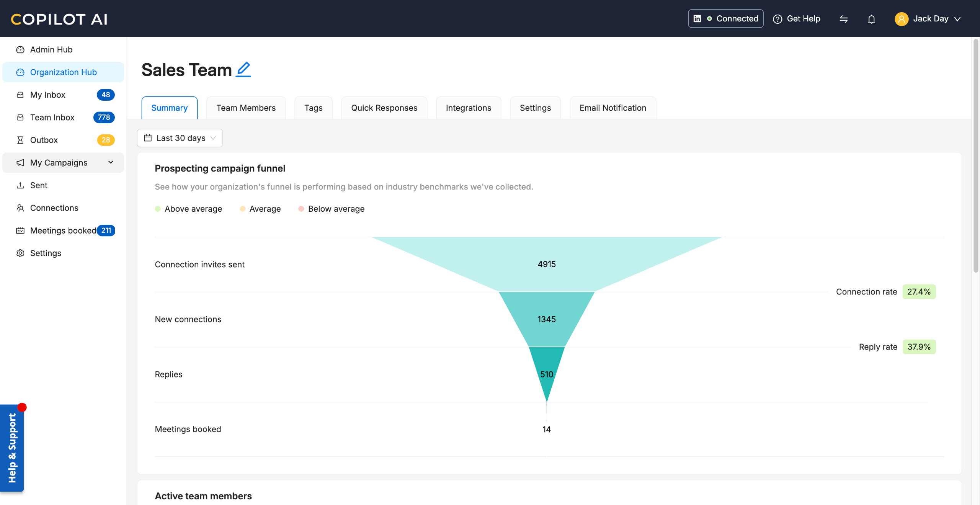This screenshot has width=980, height=505.
Task: Open the Quick Responses tab
Action: coord(384,108)
